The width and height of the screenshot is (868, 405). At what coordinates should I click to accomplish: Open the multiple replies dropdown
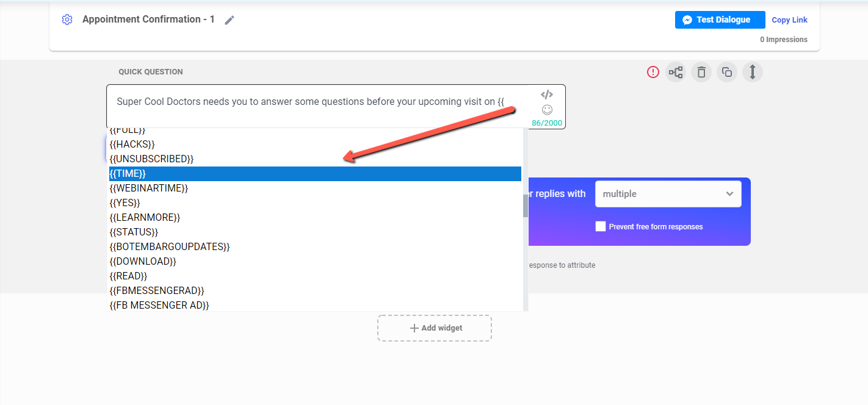pyautogui.click(x=668, y=193)
